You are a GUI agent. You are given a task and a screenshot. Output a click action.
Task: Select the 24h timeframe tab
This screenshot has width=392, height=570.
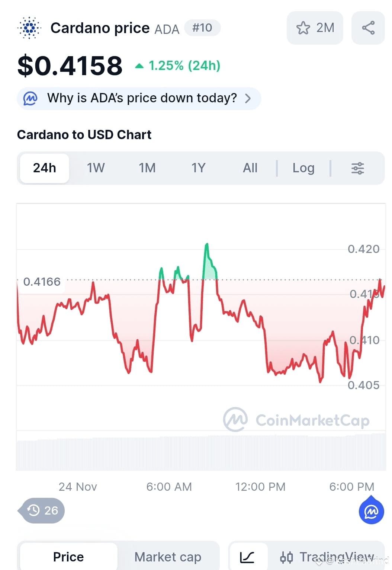[45, 168]
